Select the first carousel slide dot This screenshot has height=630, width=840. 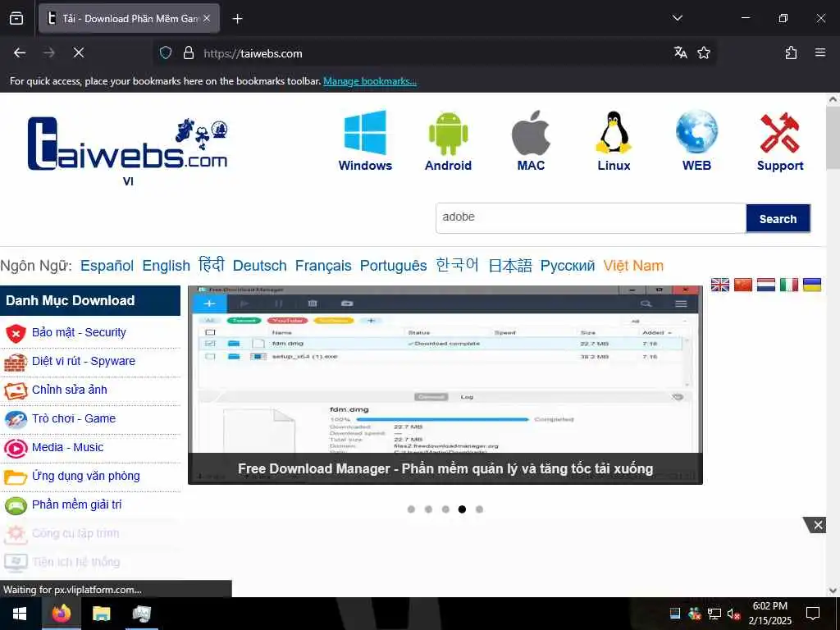point(411,509)
